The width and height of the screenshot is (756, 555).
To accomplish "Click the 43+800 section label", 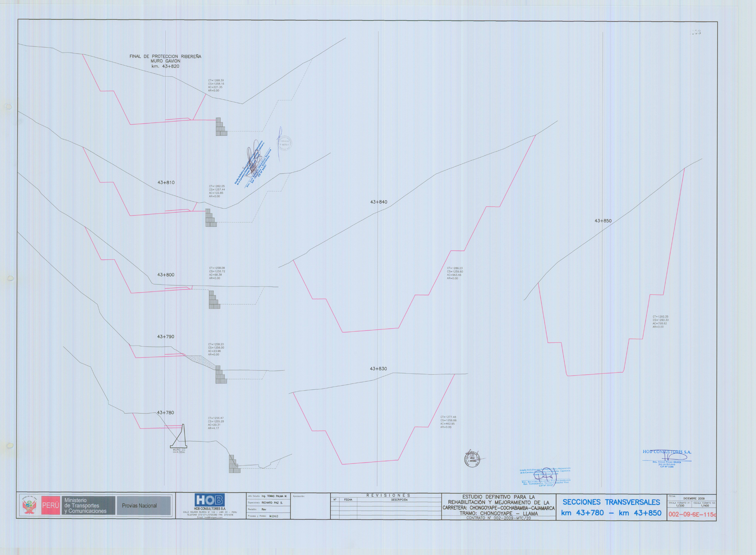I will click(x=166, y=275).
